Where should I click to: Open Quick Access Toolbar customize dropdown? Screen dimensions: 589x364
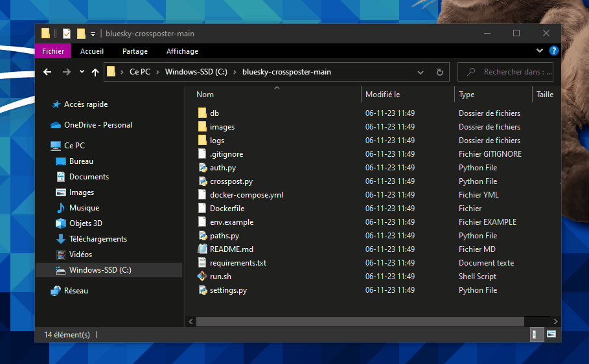[93, 34]
